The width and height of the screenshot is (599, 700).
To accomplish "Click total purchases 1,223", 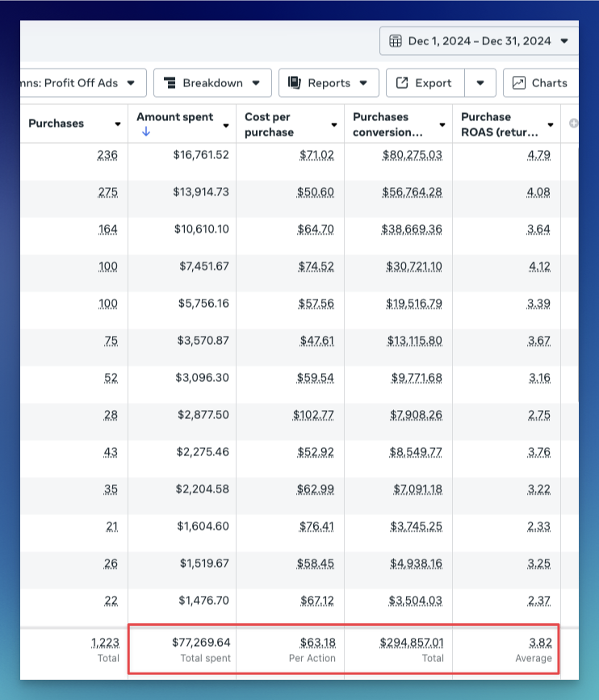I will 105,643.
